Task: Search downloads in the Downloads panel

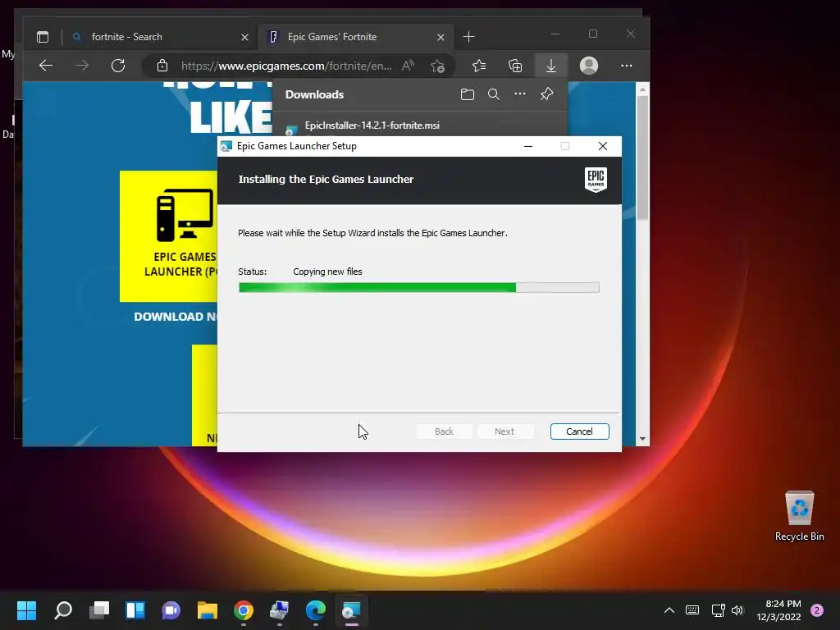Action: tap(493, 94)
